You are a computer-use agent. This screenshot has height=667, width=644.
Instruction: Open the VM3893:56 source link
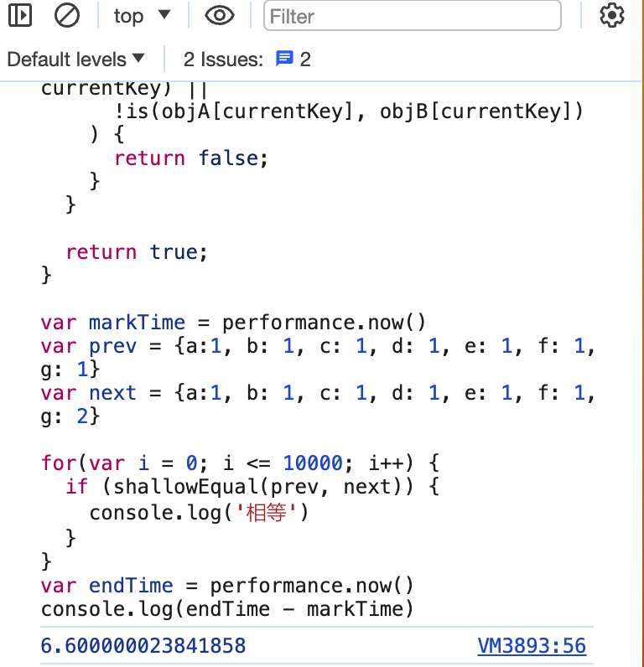coord(532,645)
